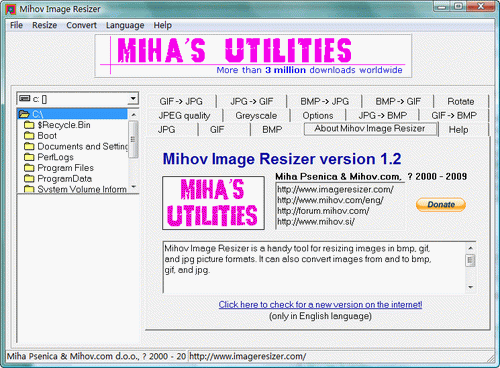Open the http://www.imageresizer.com/ link in About
This screenshot has height=368, width=500.
(x=335, y=189)
